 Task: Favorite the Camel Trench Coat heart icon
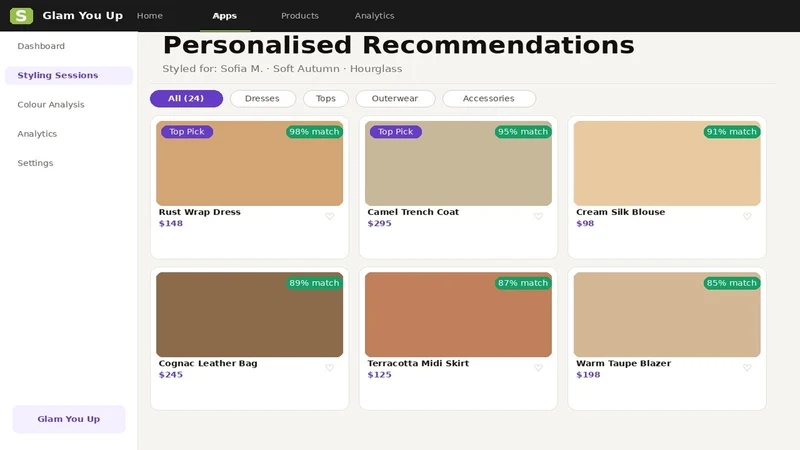point(538,216)
